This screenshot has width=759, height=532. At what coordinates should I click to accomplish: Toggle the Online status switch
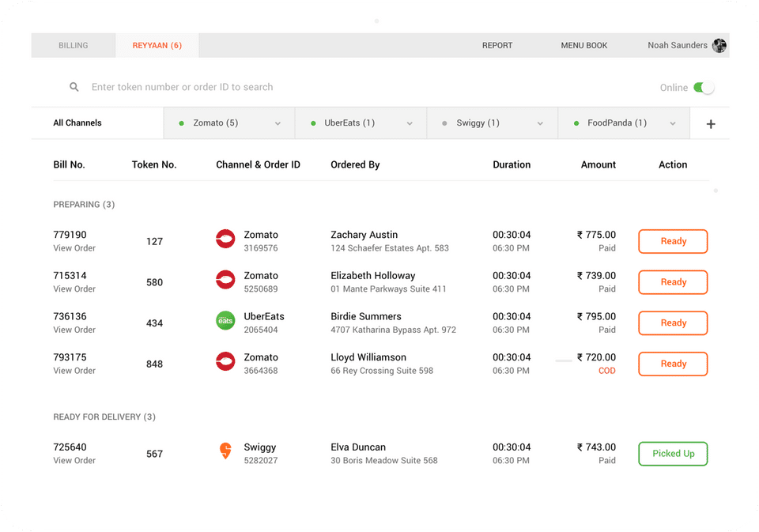(x=704, y=88)
